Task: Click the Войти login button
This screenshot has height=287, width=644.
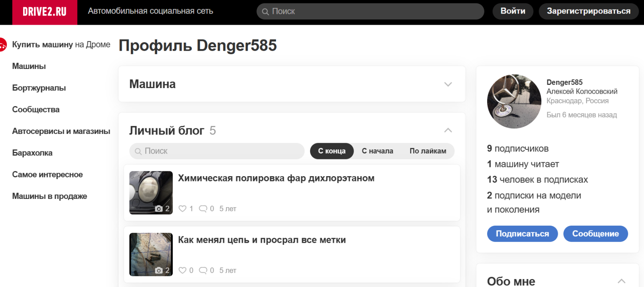Action: [x=513, y=11]
